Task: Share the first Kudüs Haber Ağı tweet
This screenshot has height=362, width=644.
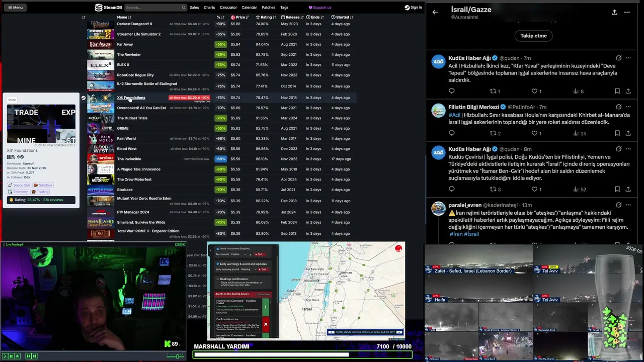Action: coord(628,91)
